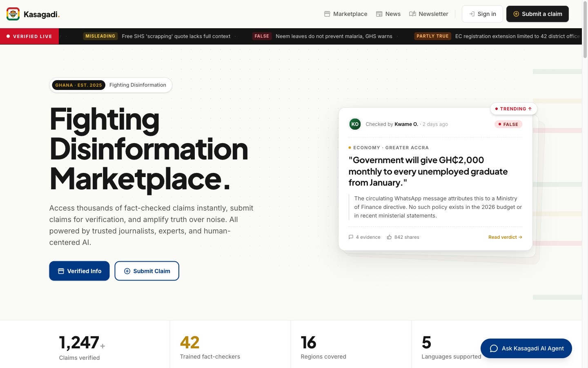Click the KO avatar of Kwame O.

(355, 124)
